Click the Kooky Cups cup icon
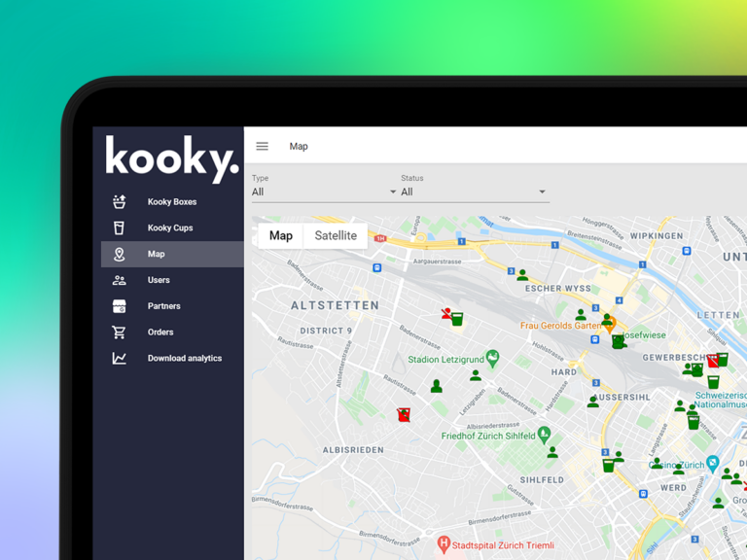Screen dimensions: 747x560 click(119, 227)
